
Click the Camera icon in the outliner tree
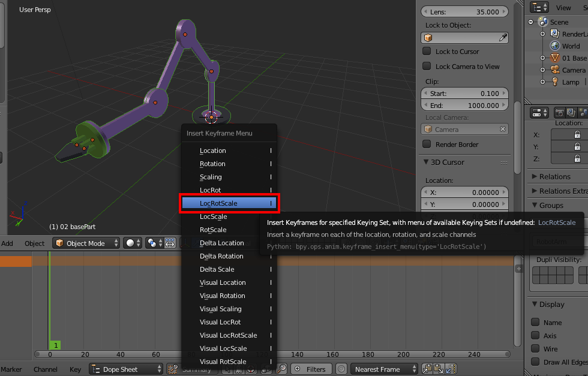[554, 70]
